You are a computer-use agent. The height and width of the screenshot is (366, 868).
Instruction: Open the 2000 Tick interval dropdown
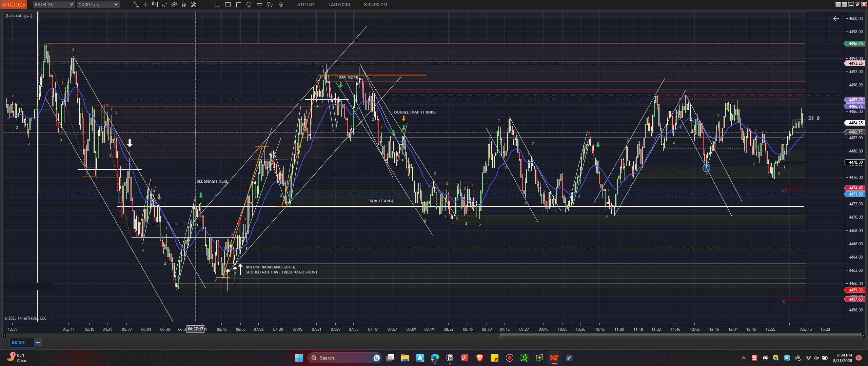98,4
